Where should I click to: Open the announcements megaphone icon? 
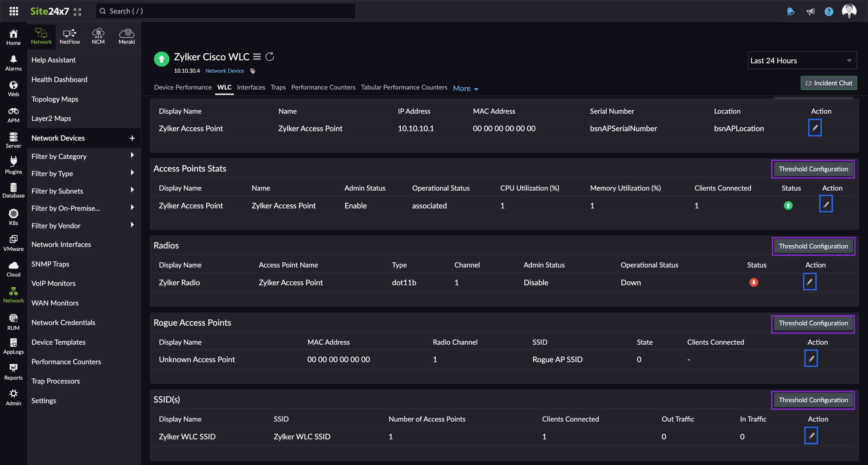tap(810, 11)
